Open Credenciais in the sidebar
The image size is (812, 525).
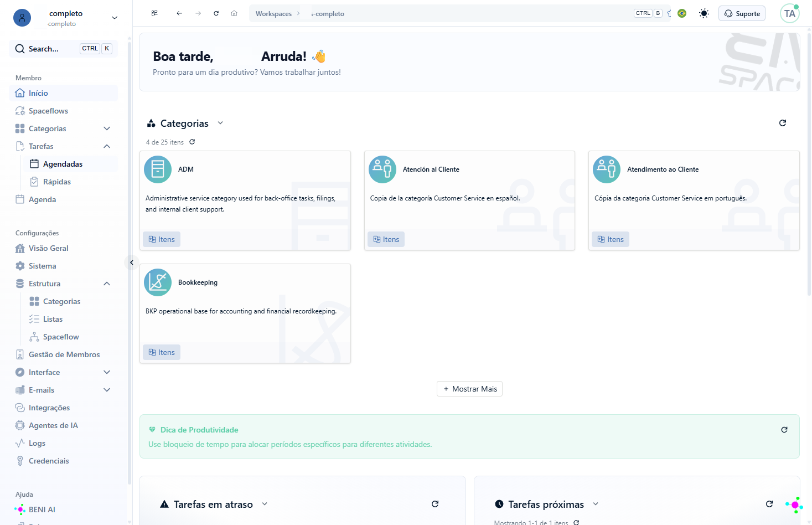(63, 461)
